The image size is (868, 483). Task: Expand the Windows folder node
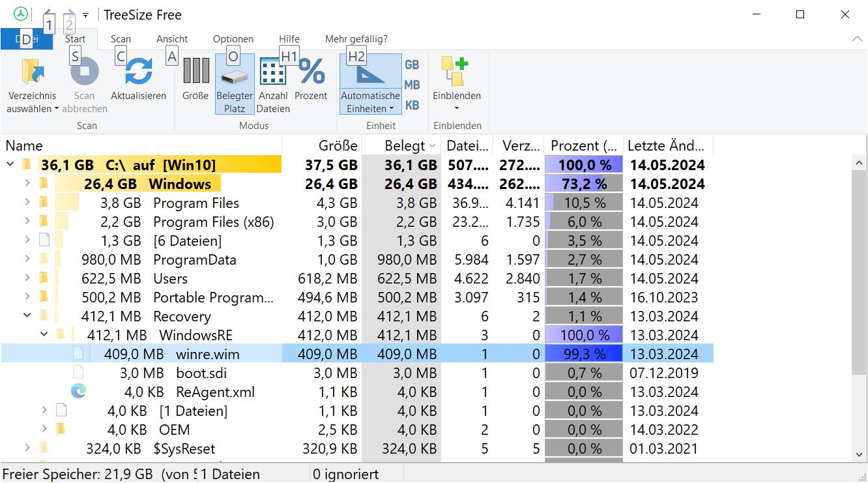coord(27,183)
